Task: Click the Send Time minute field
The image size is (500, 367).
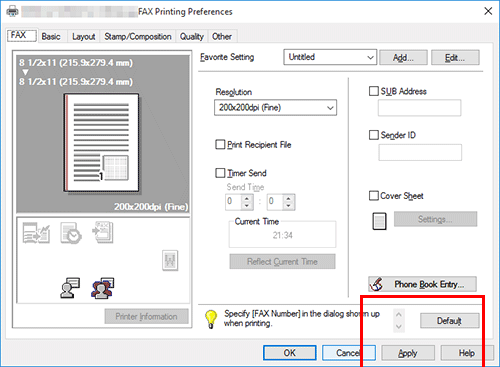Action: (x=276, y=202)
